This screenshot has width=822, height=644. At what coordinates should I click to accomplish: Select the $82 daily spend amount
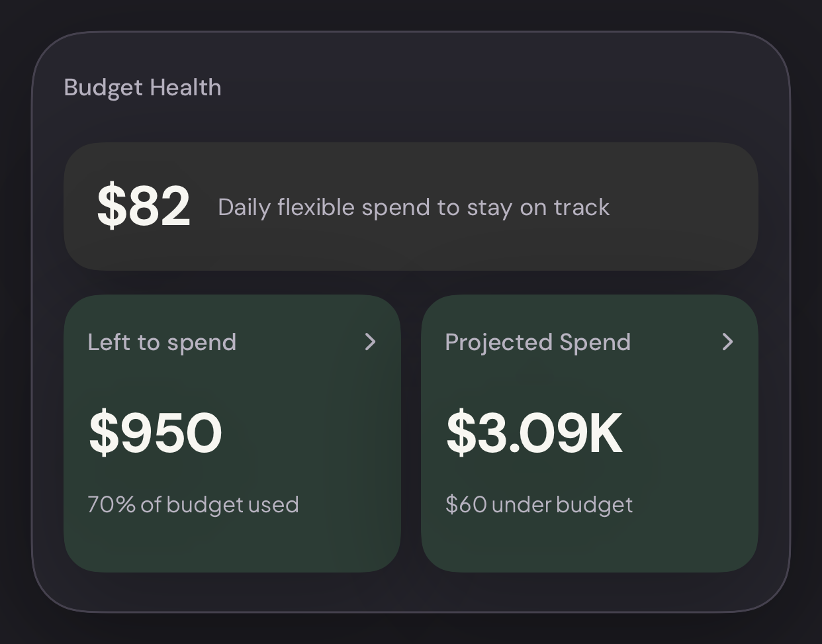[x=144, y=207]
